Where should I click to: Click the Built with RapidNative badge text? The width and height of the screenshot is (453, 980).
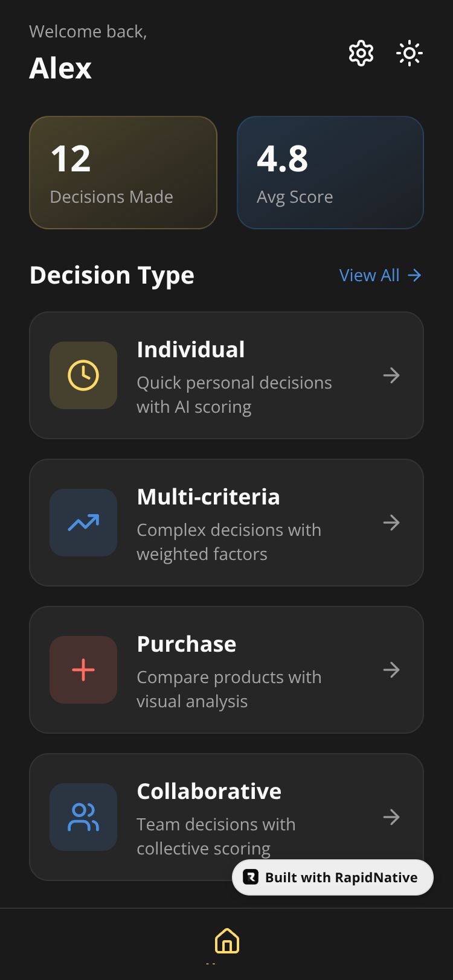[341, 877]
